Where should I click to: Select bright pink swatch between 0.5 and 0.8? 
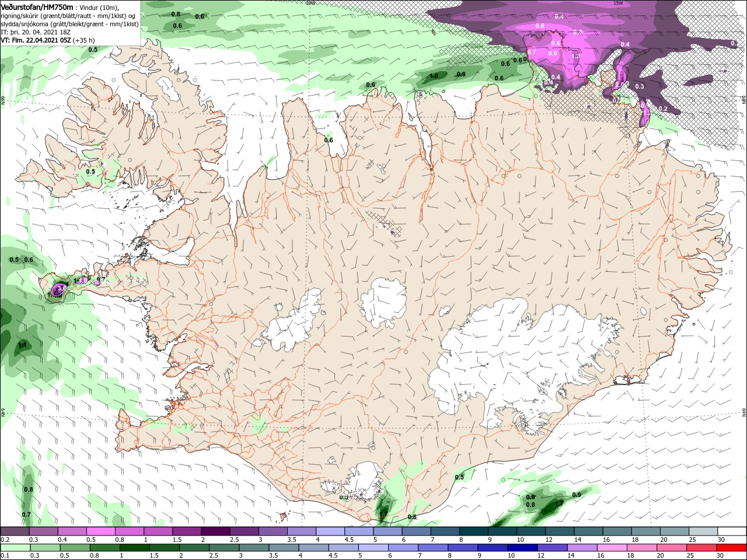[x=101, y=531]
